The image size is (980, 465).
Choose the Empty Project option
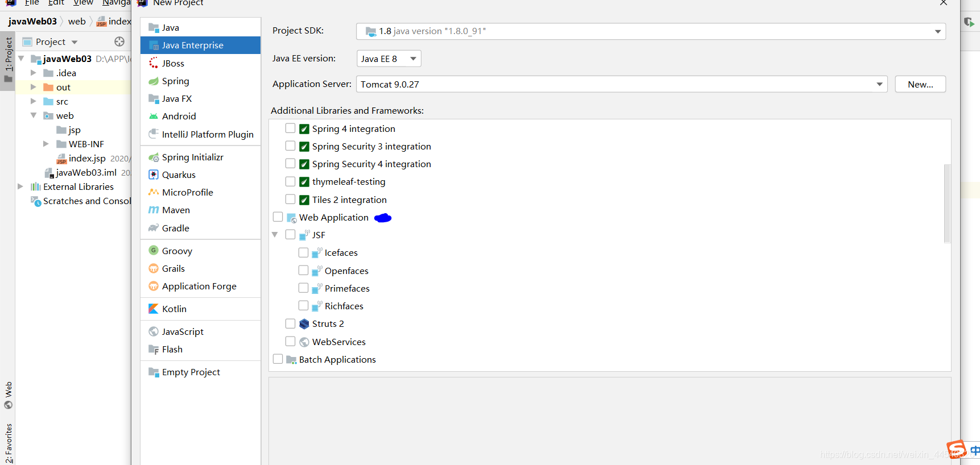pyautogui.click(x=200, y=372)
